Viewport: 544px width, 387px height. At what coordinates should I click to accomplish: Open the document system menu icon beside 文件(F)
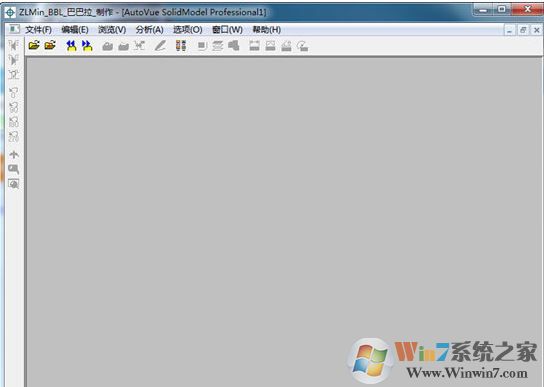coord(14,29)
